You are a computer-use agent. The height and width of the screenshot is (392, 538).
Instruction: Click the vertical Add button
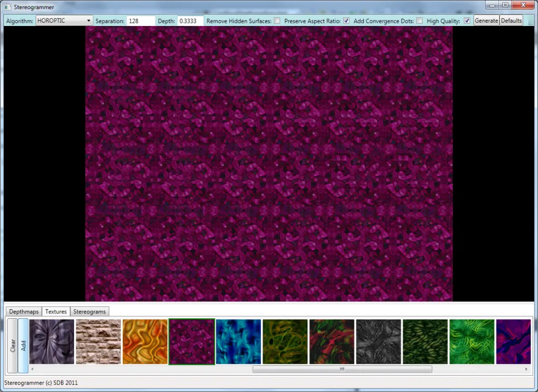(x=23, y=345)
